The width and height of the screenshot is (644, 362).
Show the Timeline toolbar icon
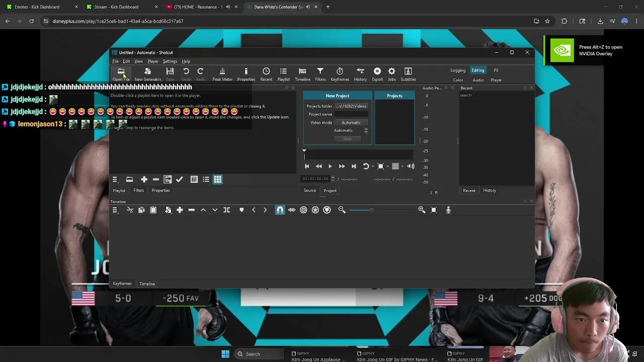click(302, 74)
